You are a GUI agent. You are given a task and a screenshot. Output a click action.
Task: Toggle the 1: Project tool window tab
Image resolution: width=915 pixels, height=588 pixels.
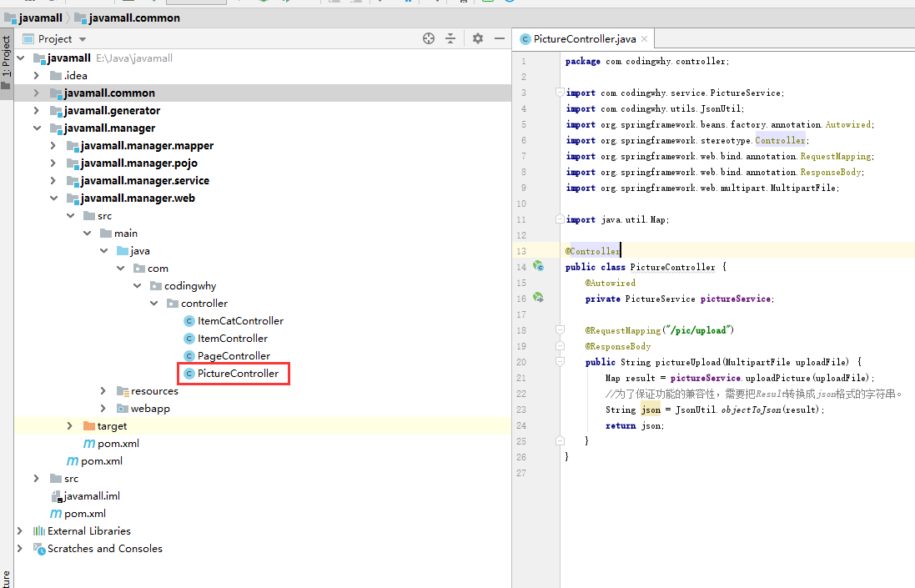pyautogui.click(x=6, y=57)
